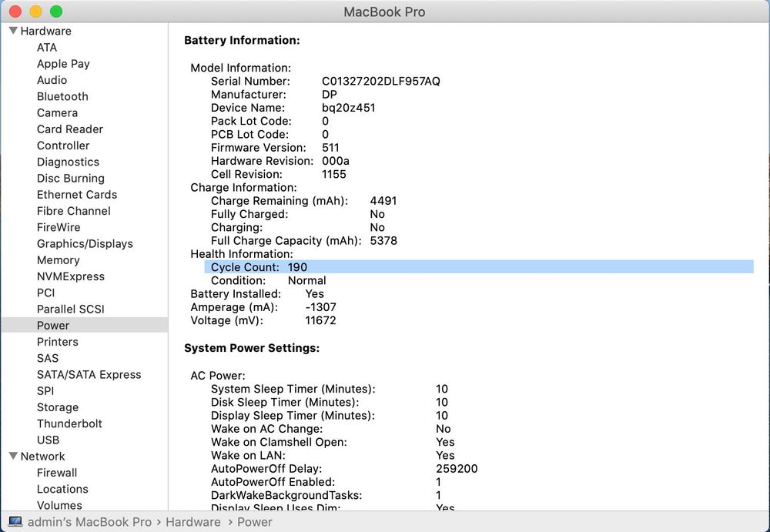Image resolution: width=770 pixels, height=532 pixels.
Task: Select SPI in the sidebar
Action: pos(45,391)
